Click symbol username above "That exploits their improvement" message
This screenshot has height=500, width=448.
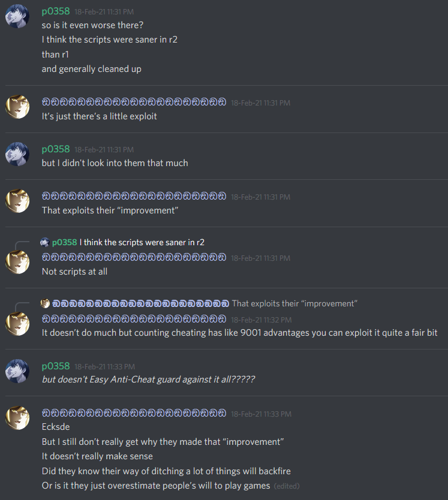[134, 196]
